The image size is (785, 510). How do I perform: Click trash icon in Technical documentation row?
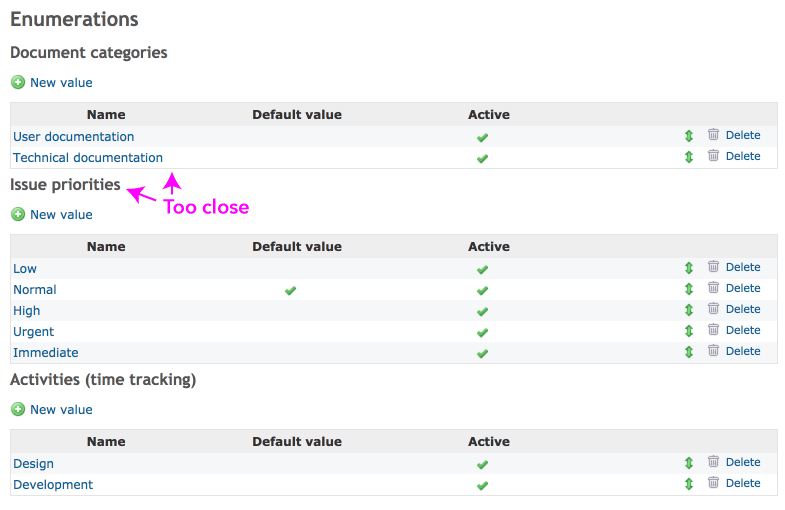(x=713, y=156)
